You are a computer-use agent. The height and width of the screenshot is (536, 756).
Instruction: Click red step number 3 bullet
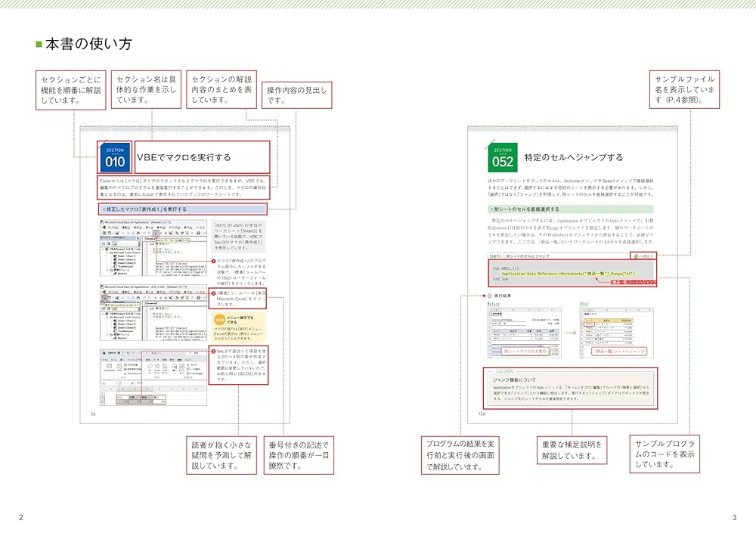(214, 352)
